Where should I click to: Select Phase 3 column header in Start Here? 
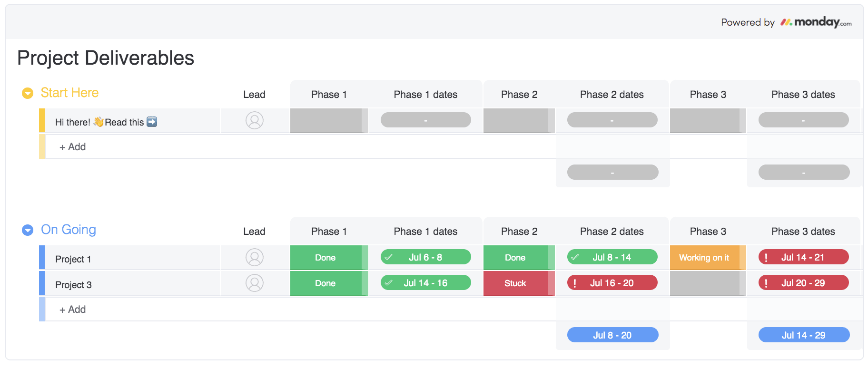pyautogui.click(x=708, y=95)
